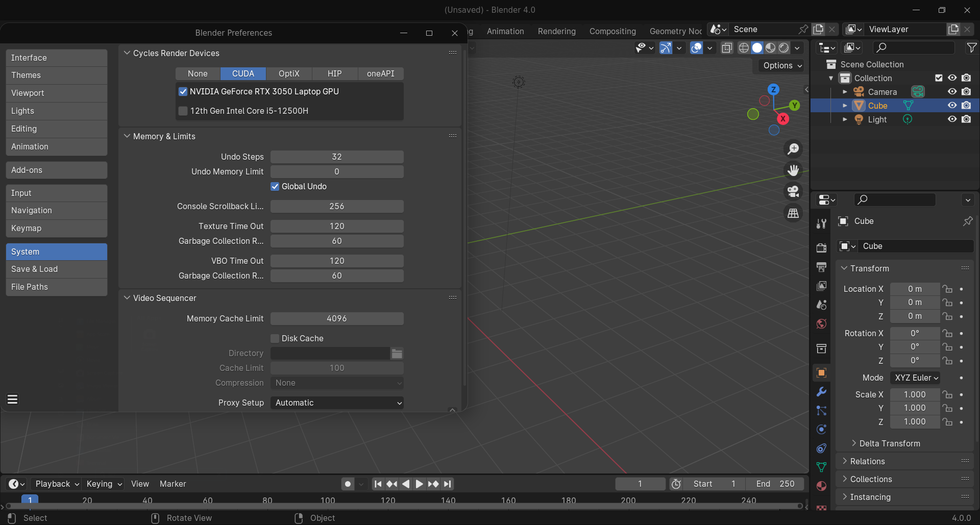Open the Physics properties tab icon
The image size is (980, 525).
(821, 429)
